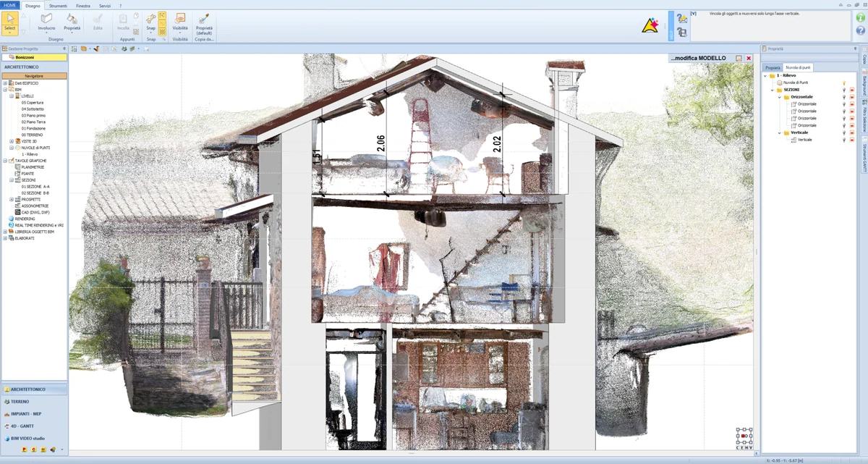Open BIM VIDEO studio module

point(34,438)
